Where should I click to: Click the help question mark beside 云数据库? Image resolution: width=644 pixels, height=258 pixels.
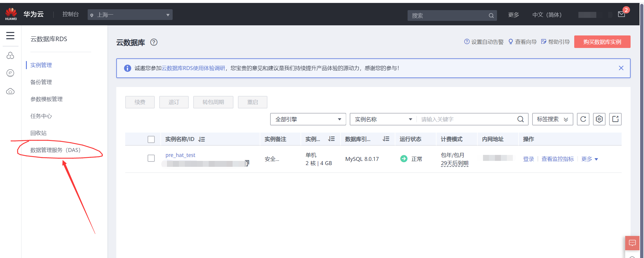pos(154,42)
